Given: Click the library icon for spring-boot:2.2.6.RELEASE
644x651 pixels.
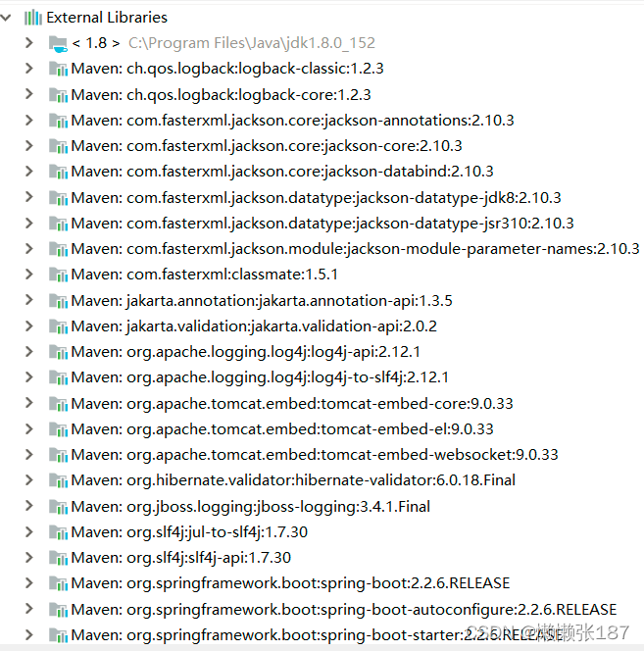Looking at the screenshot, I should click(x=58, y=584).
